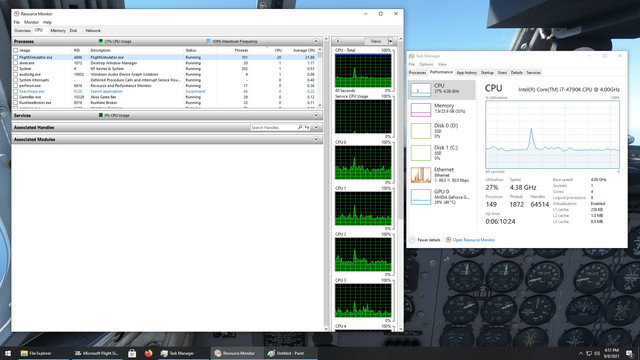The height and width of the screenshot is (360, 640).
Task: Expand the Associated Modules section
Action: (x=316, y=139)
